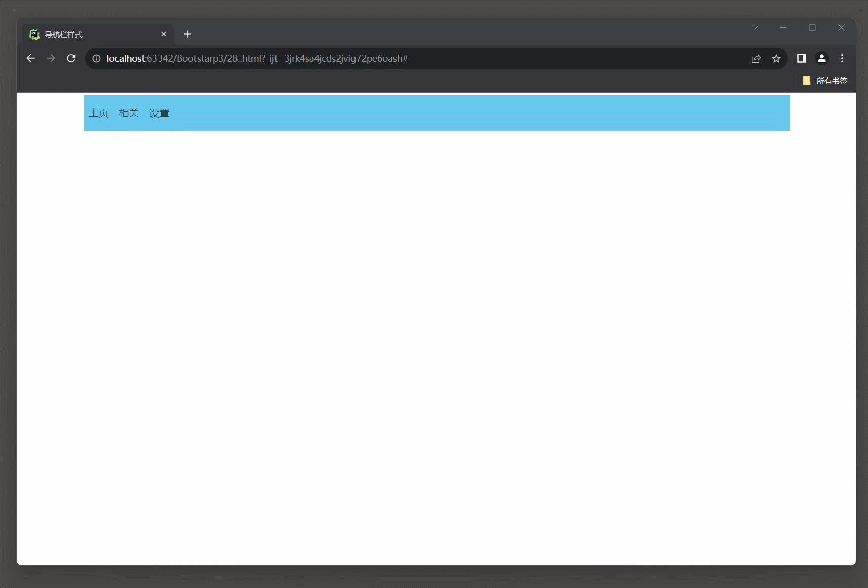Close the browser window
The image size is (868, 588).
click(x=841, y=28)
